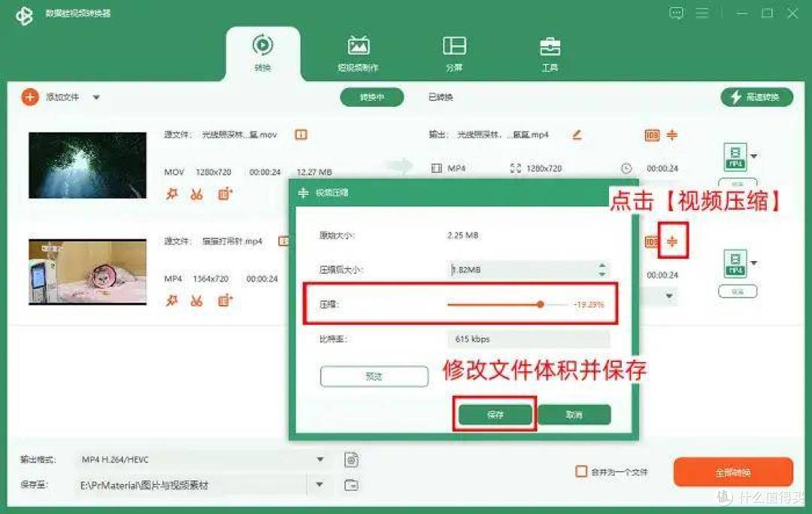Click the MP4 format icon of first video
812x514 pixels.
pyautogui.click(x=735, y=157)
